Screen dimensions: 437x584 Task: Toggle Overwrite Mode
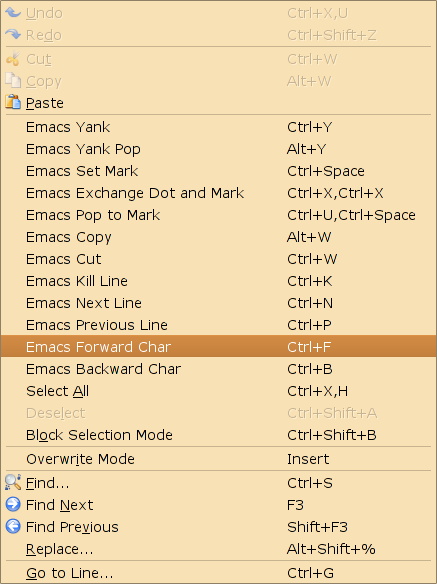pyautogui.click(x=219, y=459)
